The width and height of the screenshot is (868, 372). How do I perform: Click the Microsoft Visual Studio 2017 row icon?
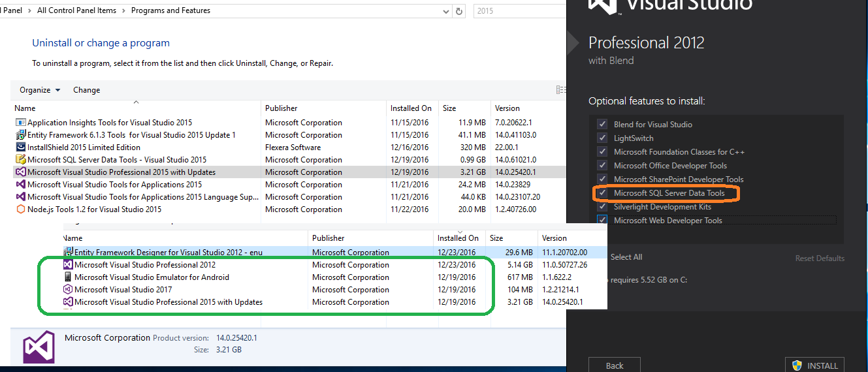click(68, 290)
